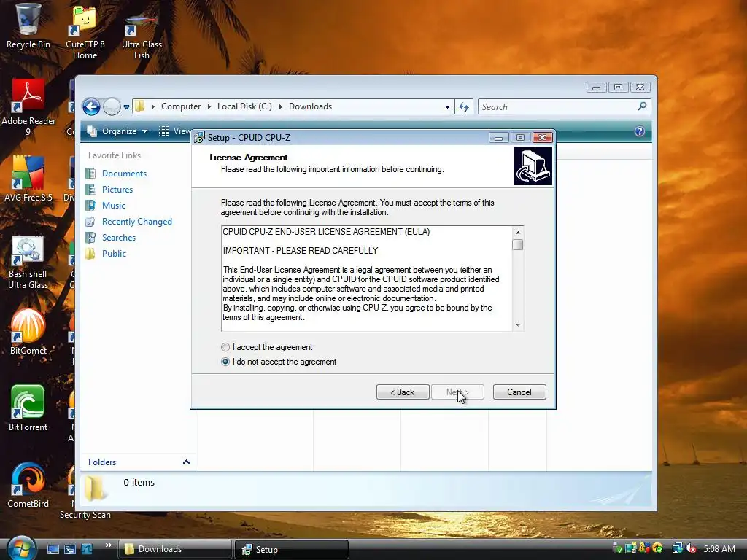Click first tray icon with green shield
747x560 pixels.
click(617, 548)
